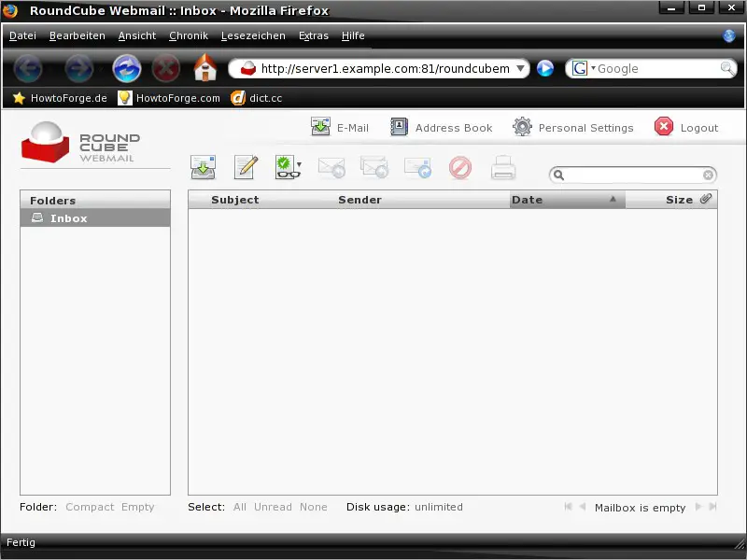Click the Reply to all icon
Viewport: 747px width, 560px height.
[374, 167]
